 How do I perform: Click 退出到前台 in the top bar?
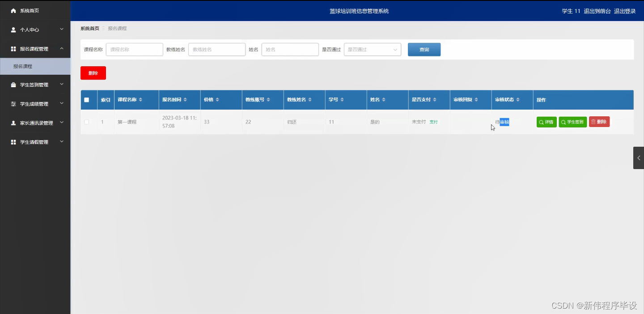(x=597, y=11)
